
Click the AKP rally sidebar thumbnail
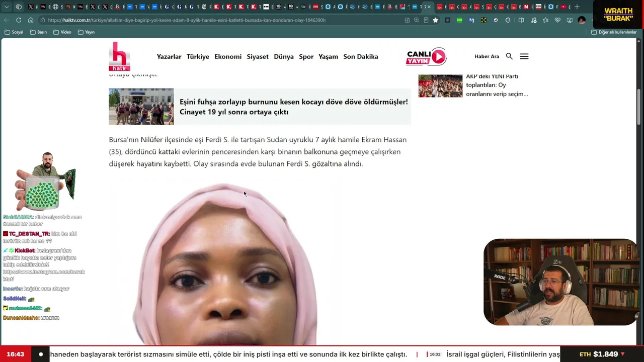click(440, 85)
